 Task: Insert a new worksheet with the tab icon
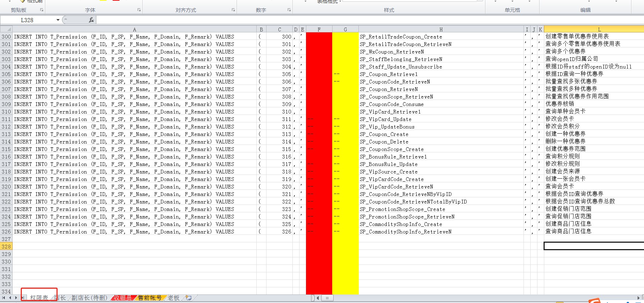point(188,298)
